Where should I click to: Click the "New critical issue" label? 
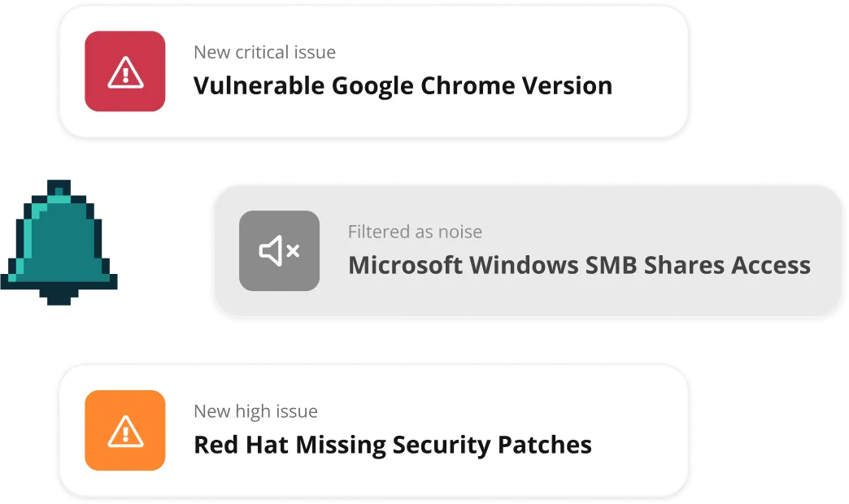click(x=265, y=52)
